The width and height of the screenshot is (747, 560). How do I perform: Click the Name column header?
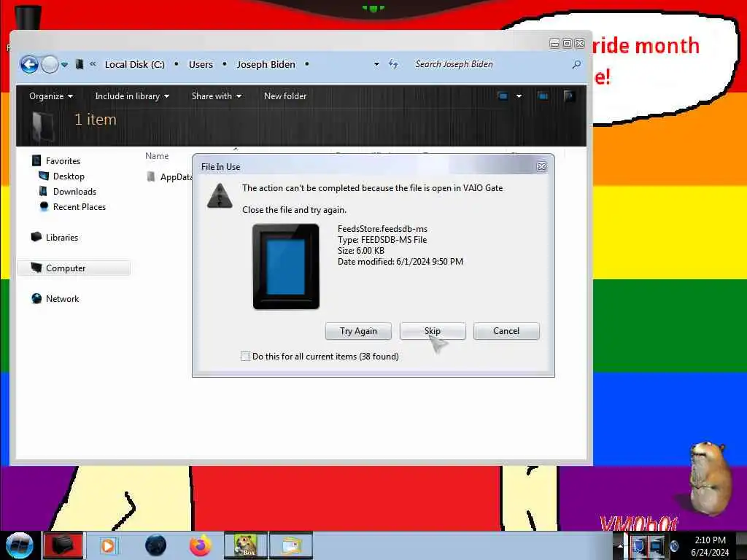click(x=157, y=156)
